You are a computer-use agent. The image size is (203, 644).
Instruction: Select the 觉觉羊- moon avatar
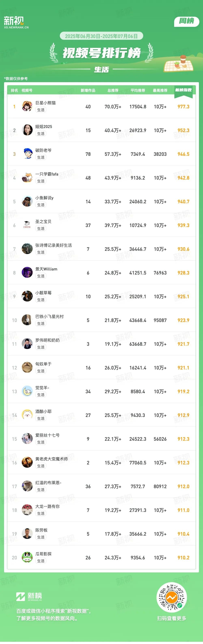click(27, 392)
